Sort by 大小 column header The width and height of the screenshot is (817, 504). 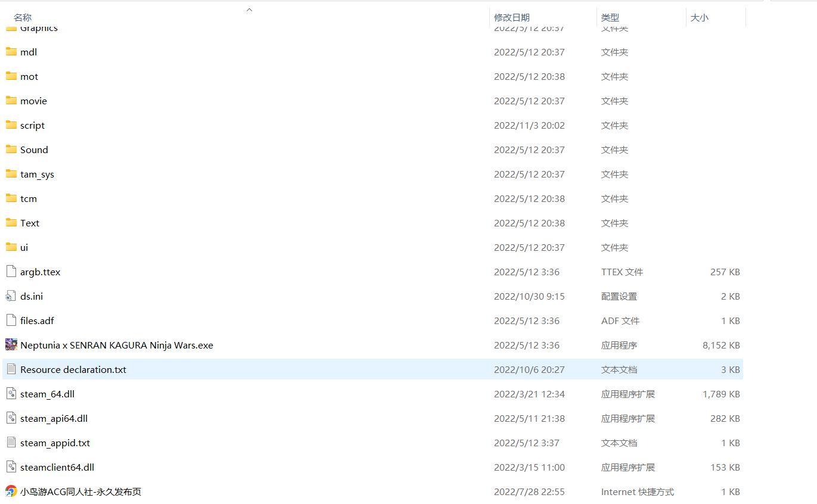coord(699,18)
